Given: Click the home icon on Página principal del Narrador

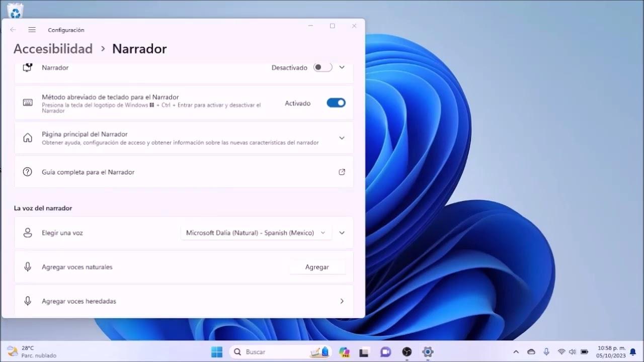Looking at the screenshot, I should [27, 136].
